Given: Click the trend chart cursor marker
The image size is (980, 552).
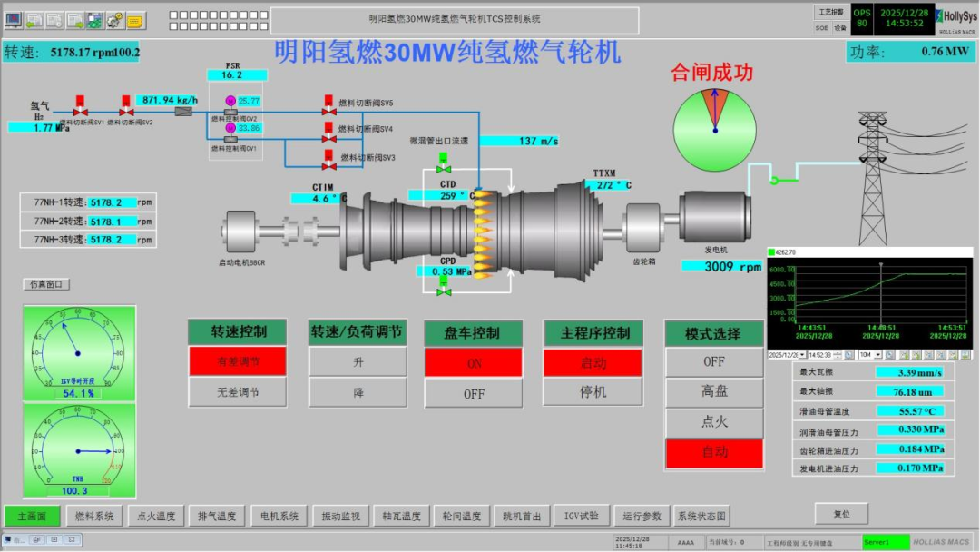Looking at the screenshot, I should [880, 266].
